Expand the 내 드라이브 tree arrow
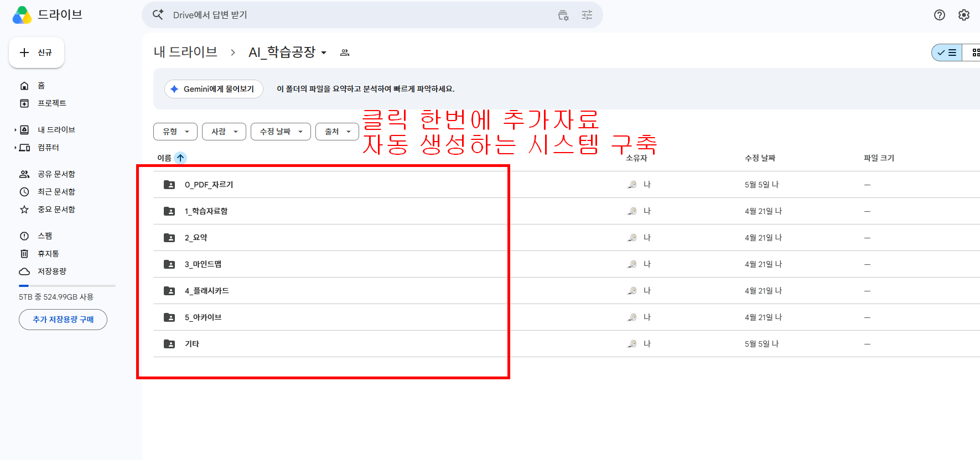This screenshot has width=980, height=460. tap(15, 130)
